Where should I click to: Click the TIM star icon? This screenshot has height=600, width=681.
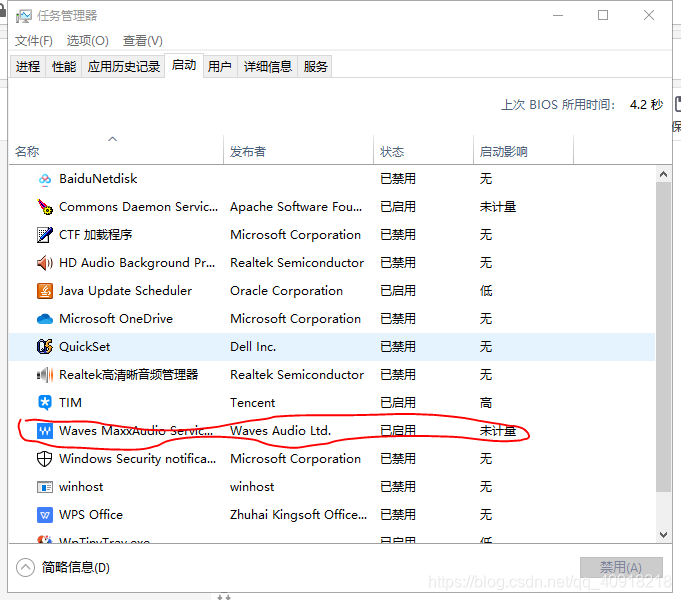point(45,403)
